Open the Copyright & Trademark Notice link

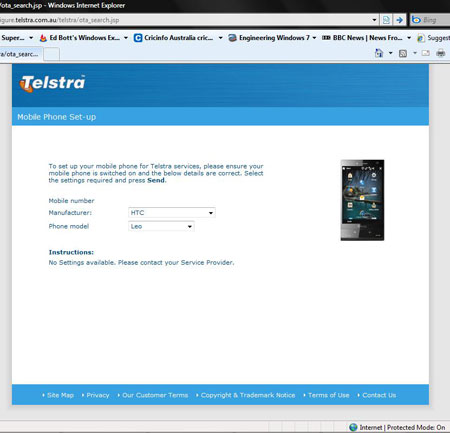[x=248, y=395]
